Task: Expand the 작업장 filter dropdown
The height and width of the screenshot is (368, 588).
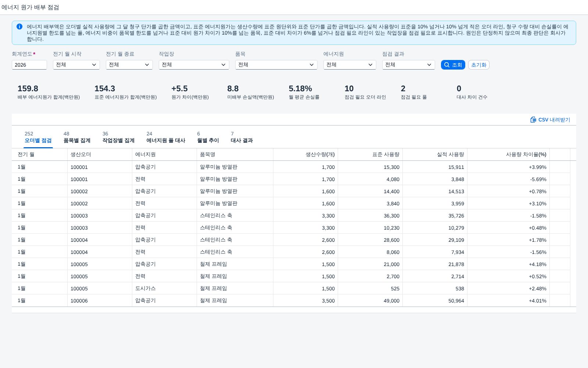Action: [194, 65]
